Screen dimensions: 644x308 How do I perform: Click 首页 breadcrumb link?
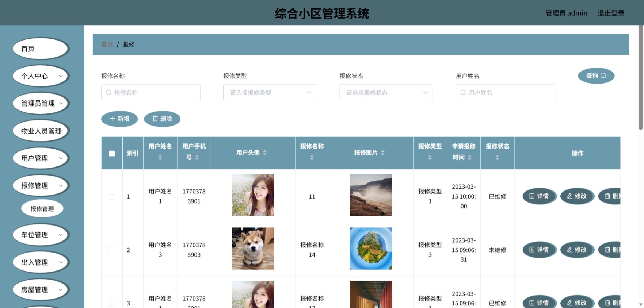(107, 44)
